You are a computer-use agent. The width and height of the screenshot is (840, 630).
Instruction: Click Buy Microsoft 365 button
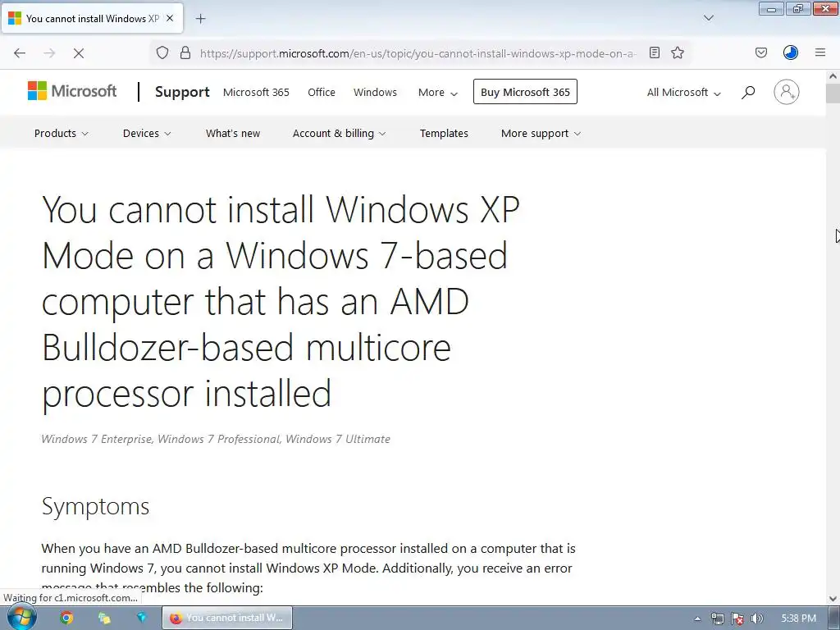click(x=525, y=92)
